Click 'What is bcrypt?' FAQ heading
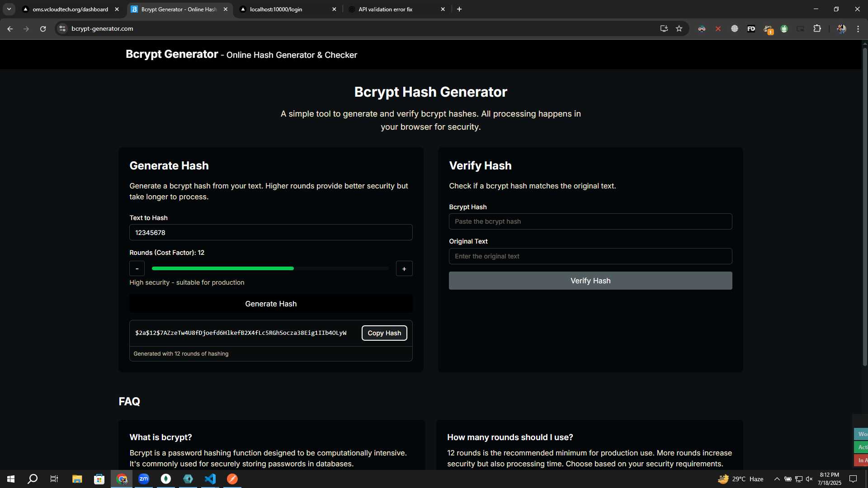This screenshot has height=488, width=868. click(160, 437)
